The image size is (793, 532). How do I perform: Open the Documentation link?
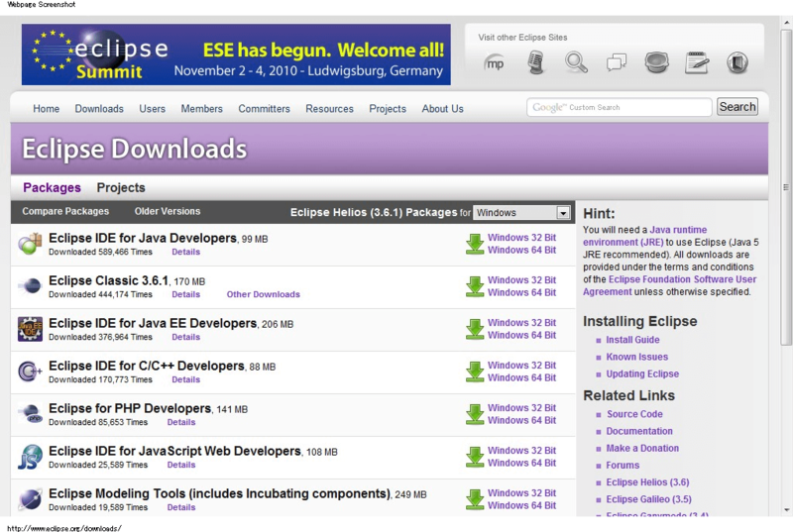pyautogui.click(x=639, y=431)
